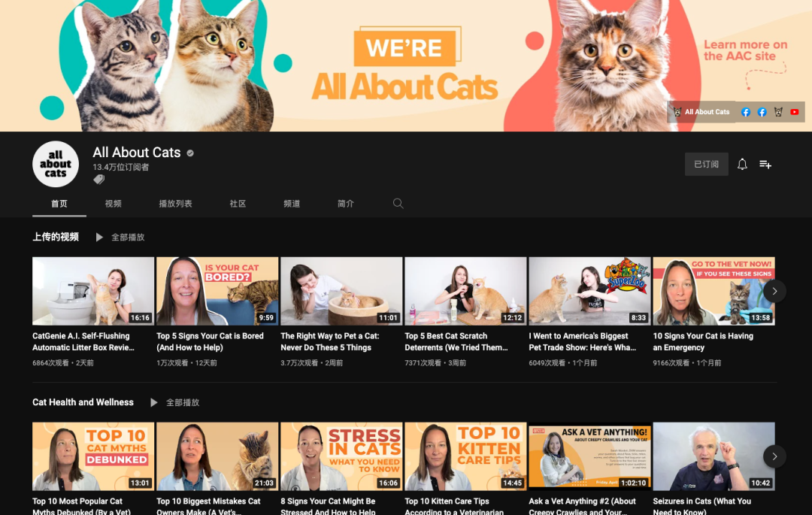
Task: Switch to the 视频 tab
Action: point(113,204)
